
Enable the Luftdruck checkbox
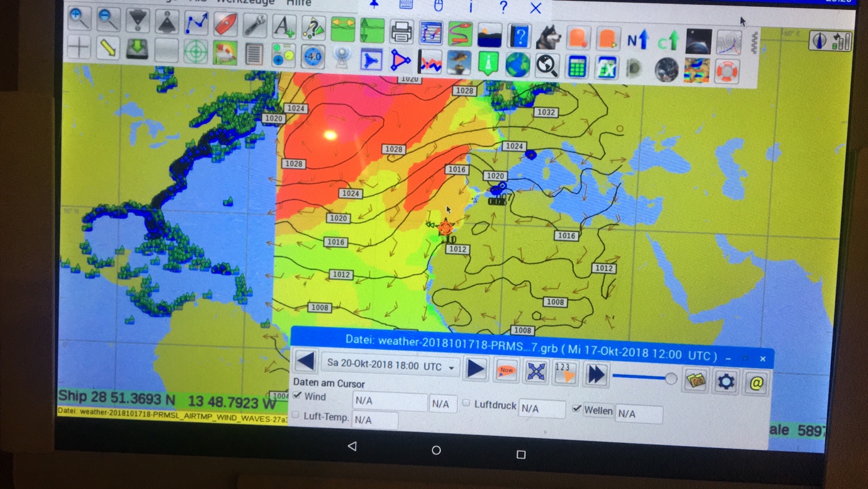[466, 403]
